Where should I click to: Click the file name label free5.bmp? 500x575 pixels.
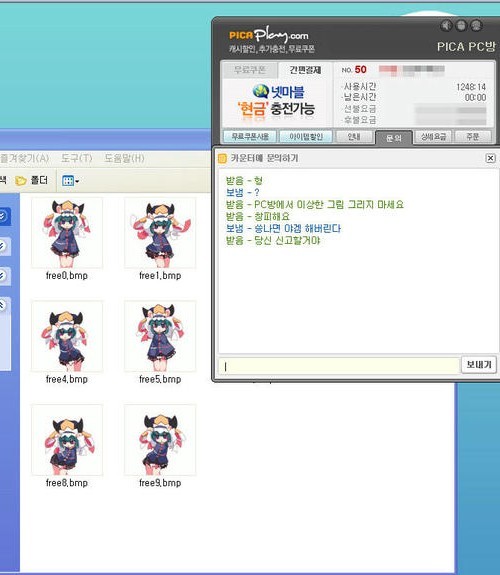(160, 379)
